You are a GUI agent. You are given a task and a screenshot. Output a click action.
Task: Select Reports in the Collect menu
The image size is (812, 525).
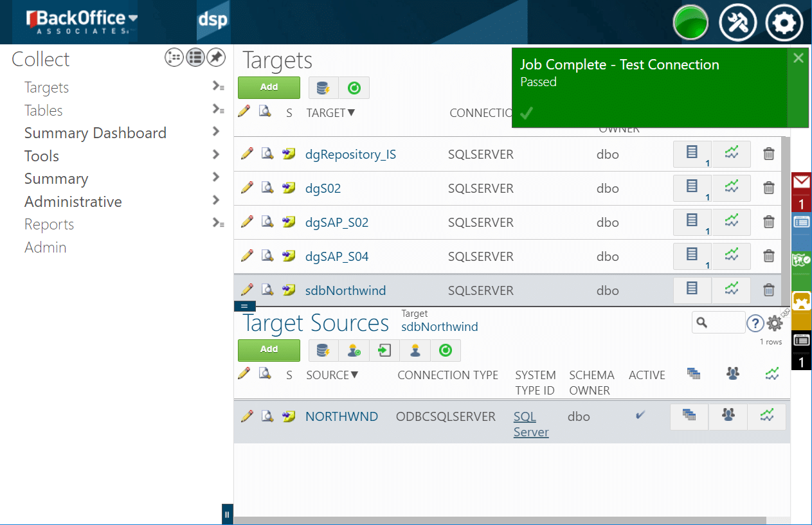(x=49, y=224)
